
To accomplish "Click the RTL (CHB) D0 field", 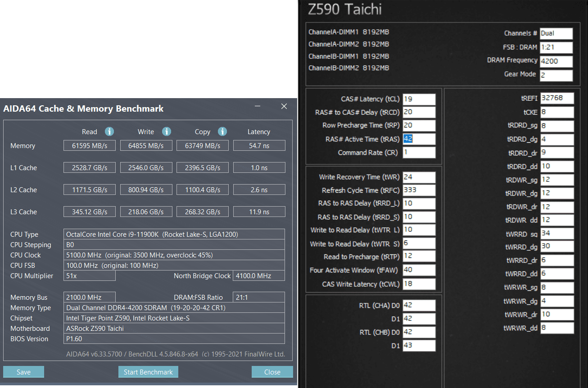I will pyautogui.click(x=419, y=332).
